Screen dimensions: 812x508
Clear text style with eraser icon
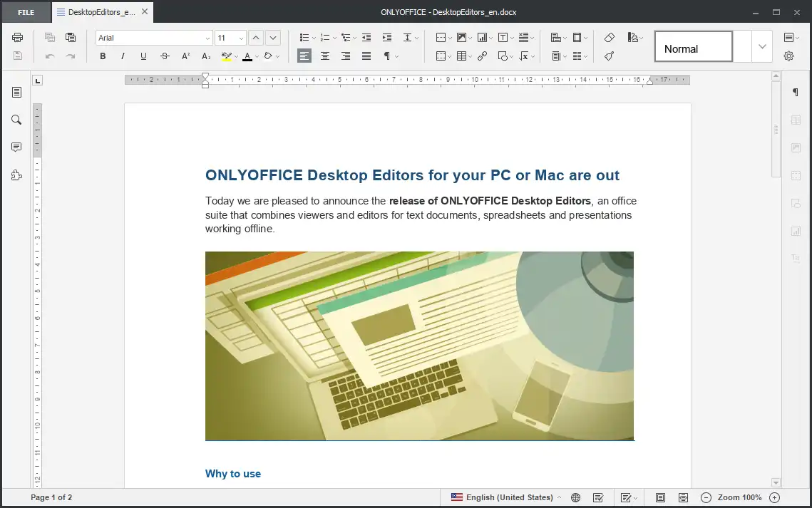pyautogui.click(x=609, y=37)
